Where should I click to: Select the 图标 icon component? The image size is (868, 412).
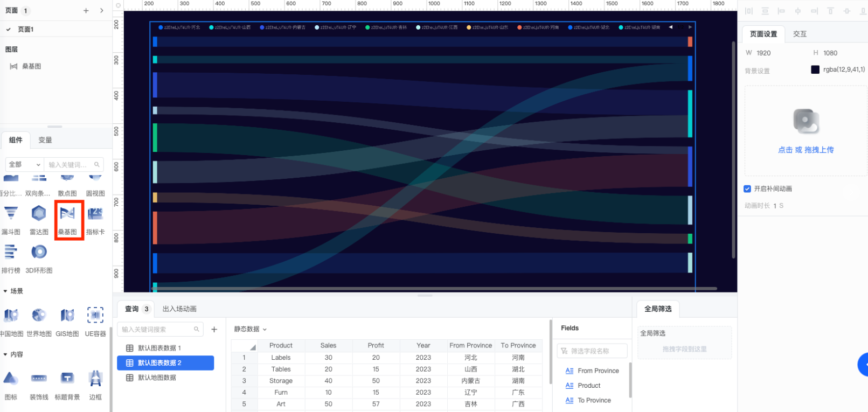(x=11, y=385)
